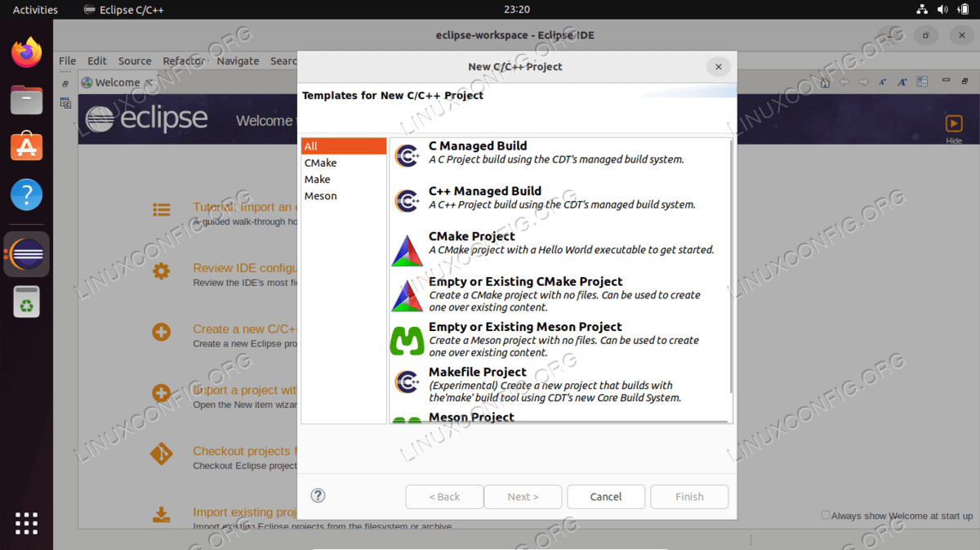
Task: Select 'Empty or Existing CMake Project' text
Action: pyautogui.click(x=526, y=282)
